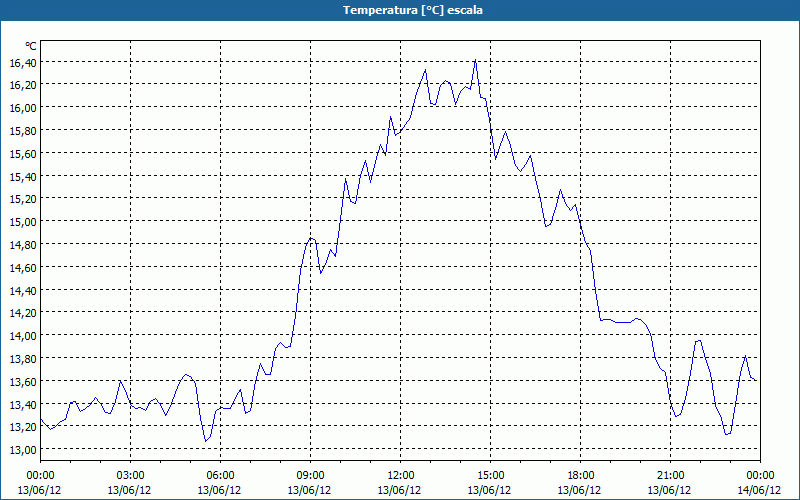Select the 13,20 axis value
Viewport: 800px width, 500px height.
pos(22,427)
